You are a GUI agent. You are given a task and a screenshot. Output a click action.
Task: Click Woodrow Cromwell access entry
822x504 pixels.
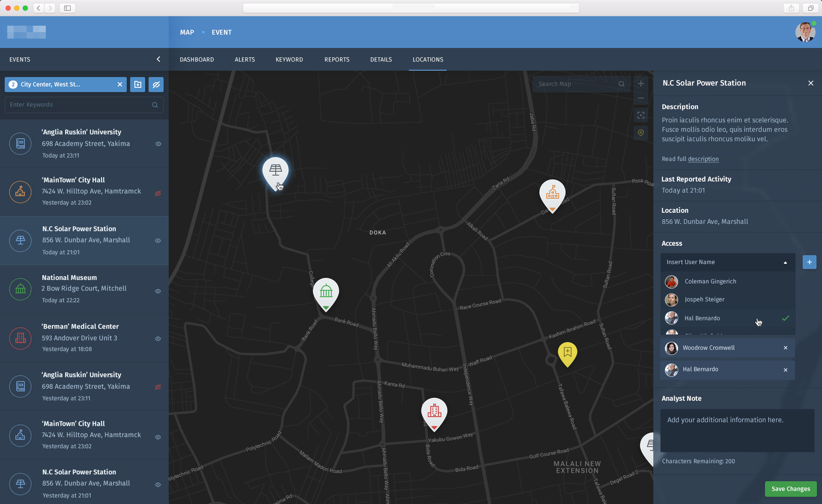[727, 348]
